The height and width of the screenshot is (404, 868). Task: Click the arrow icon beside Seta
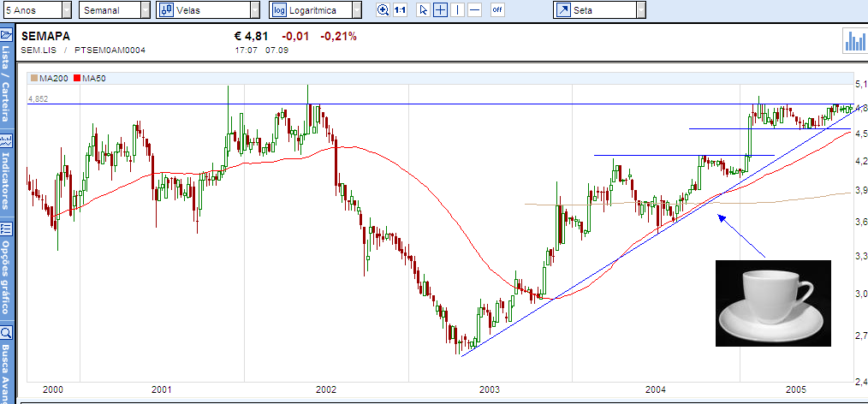[x=563, y=9]
